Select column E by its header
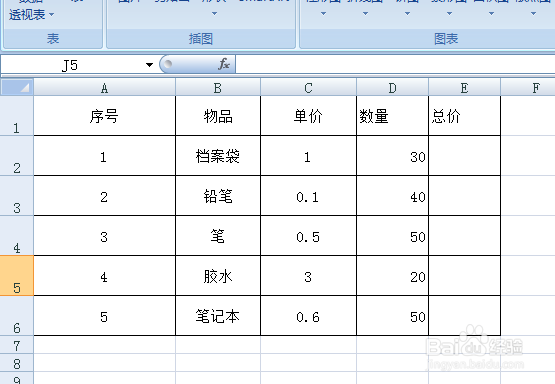555x384 pixels. click(464, 88)
